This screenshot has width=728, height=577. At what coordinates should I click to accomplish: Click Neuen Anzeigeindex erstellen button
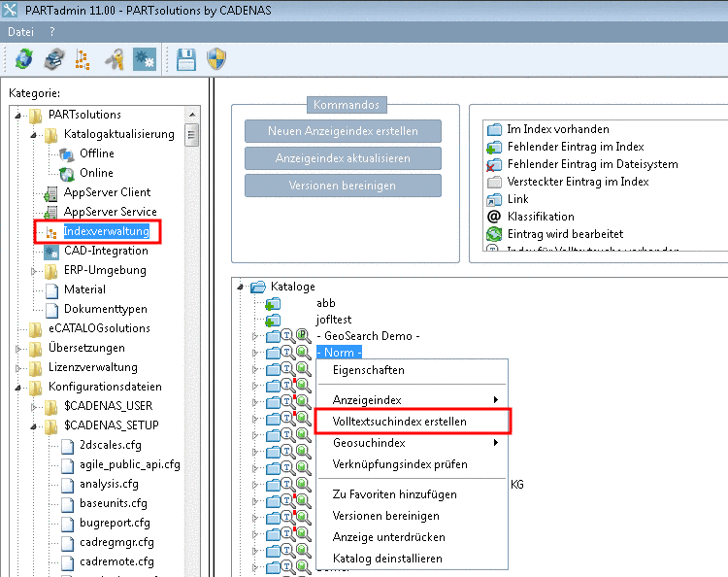(343, 131)
